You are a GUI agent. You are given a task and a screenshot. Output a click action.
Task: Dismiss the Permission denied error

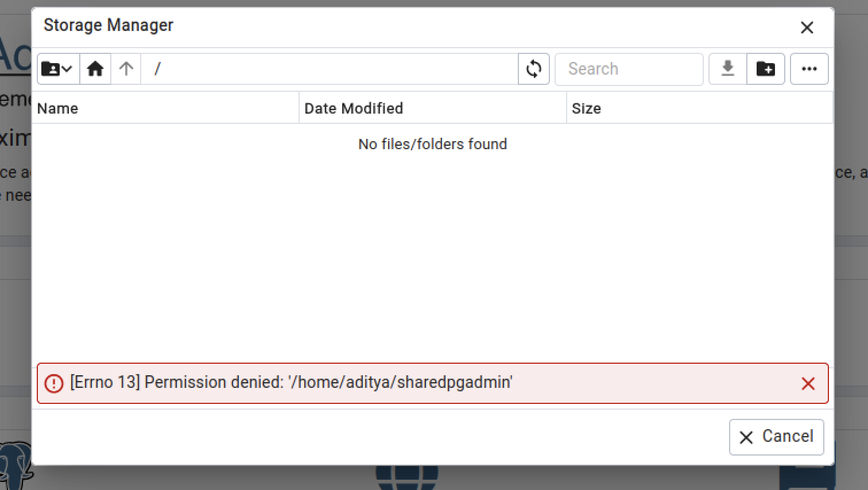(x=809, y=383)
